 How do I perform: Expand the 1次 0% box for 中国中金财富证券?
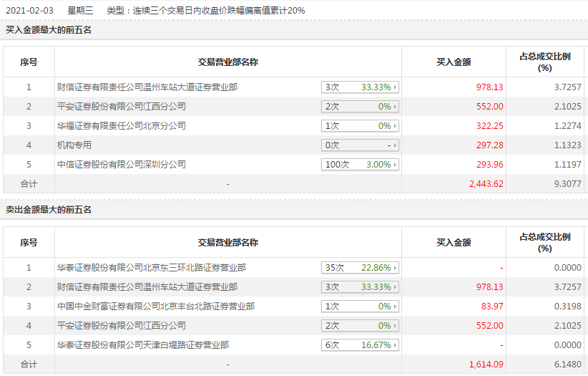click(x=360, y=307)
